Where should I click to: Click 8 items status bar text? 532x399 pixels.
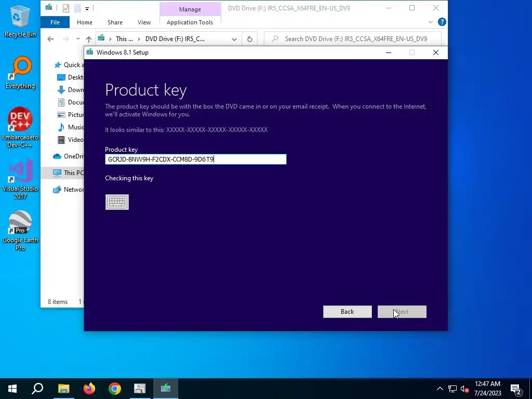[x=58, y=302]
